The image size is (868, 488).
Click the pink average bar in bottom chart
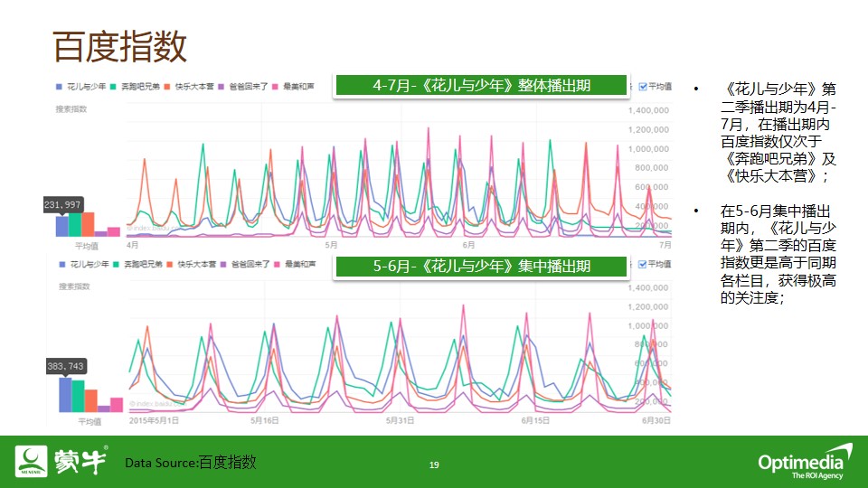pyautogui.click(x=117, y=405)
